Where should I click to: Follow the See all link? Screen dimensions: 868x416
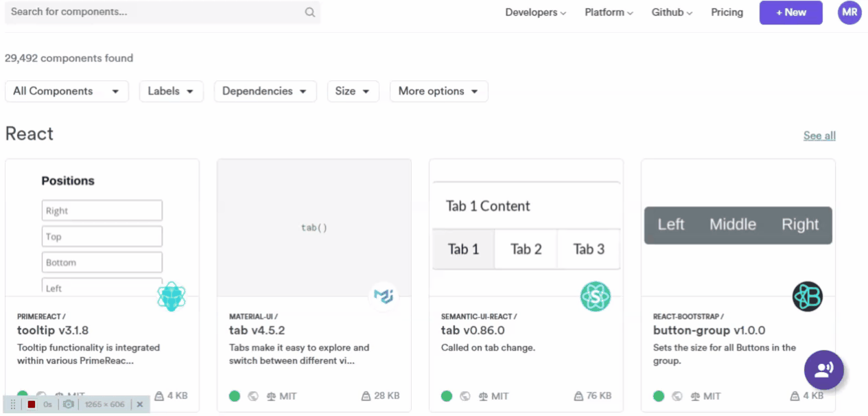click(x=819, y=136)
